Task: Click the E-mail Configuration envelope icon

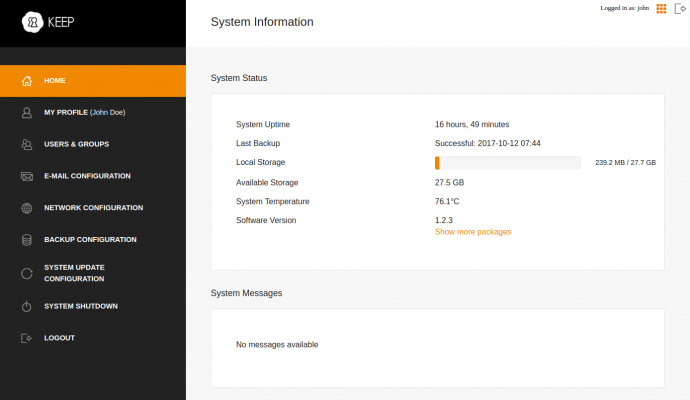Action: [x=27, y=176]
